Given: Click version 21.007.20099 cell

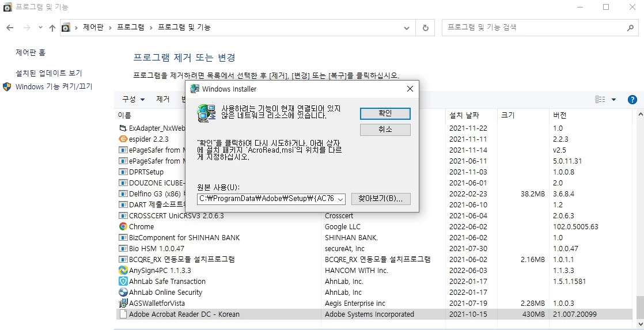Looking at the screenshot, I should click(x=575, y=314).
